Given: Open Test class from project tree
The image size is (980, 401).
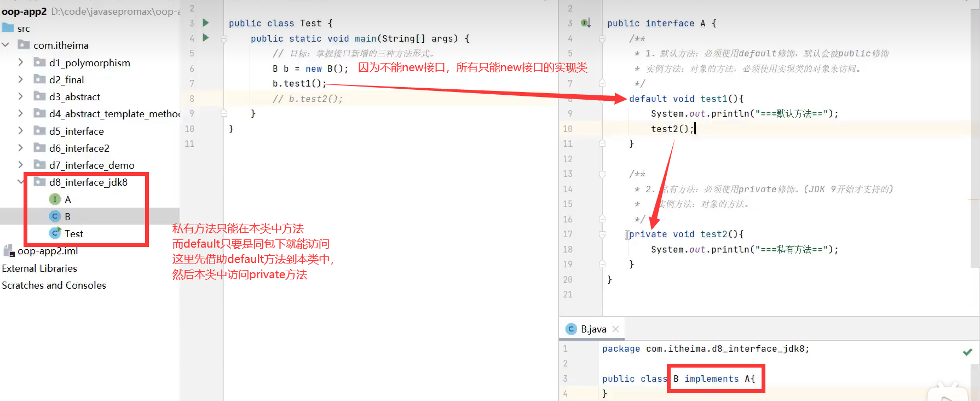Looking at the screenshot, I should (74, 233).
